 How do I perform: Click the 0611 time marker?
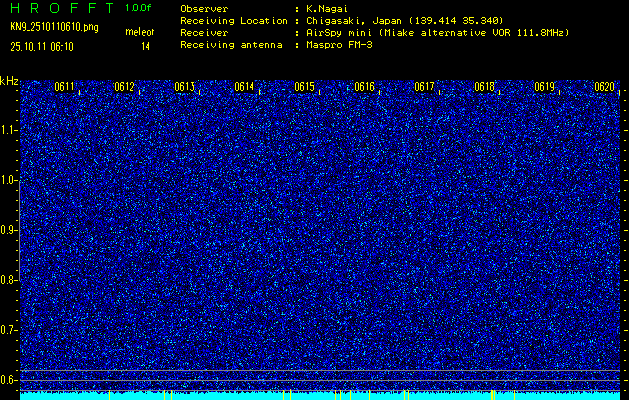pos(64,87)
